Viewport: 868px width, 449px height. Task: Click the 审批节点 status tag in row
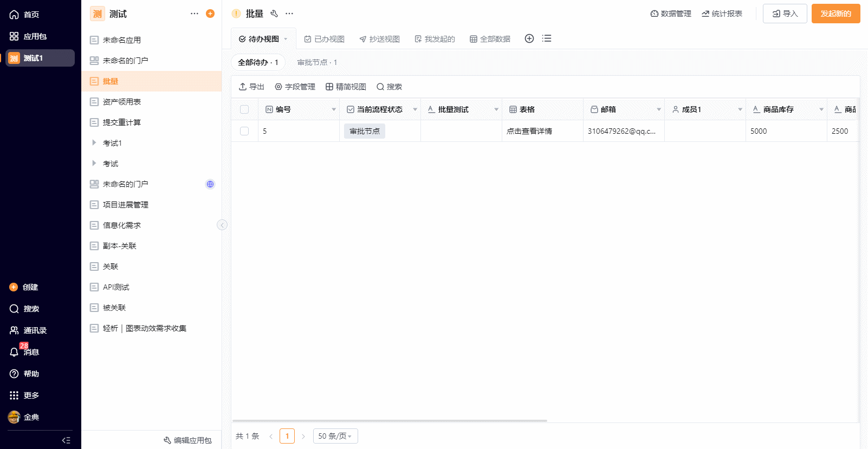coord(365,131)
